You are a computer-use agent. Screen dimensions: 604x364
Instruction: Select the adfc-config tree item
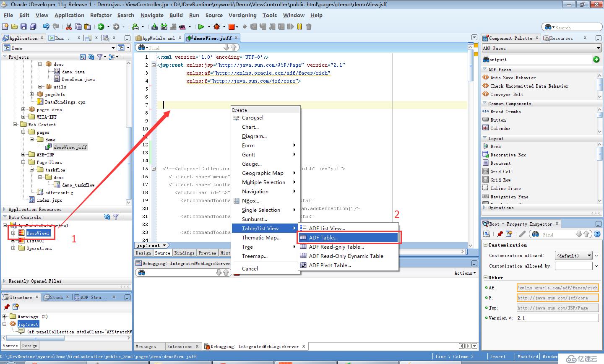[x=59, y=192]
